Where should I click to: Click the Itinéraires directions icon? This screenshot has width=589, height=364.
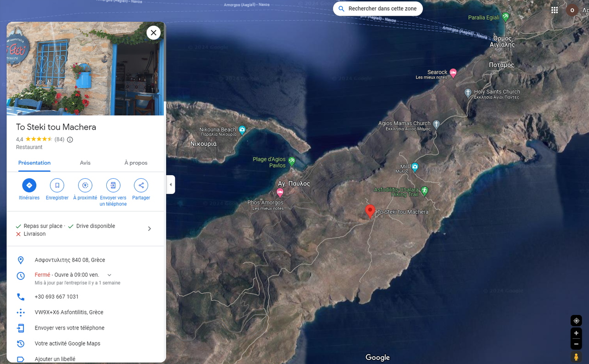point(29,185)
